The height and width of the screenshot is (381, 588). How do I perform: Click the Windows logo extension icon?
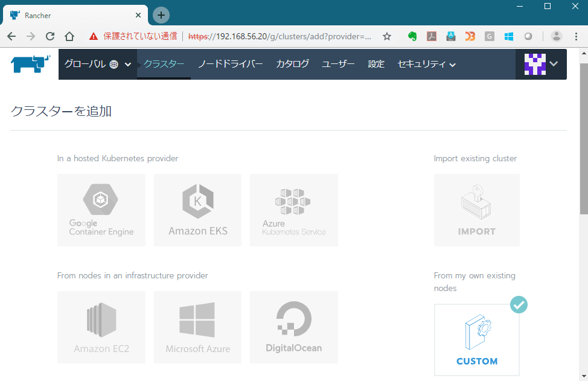click(x=509, y=36)
